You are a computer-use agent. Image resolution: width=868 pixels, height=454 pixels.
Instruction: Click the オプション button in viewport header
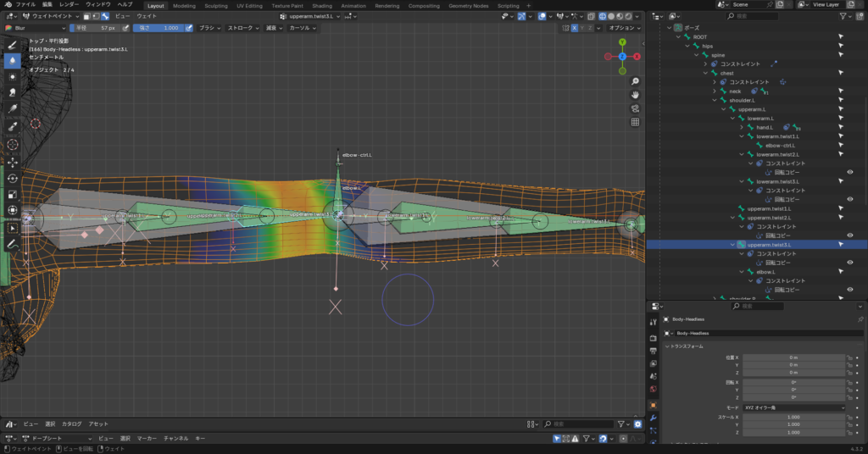pos(622,28)
